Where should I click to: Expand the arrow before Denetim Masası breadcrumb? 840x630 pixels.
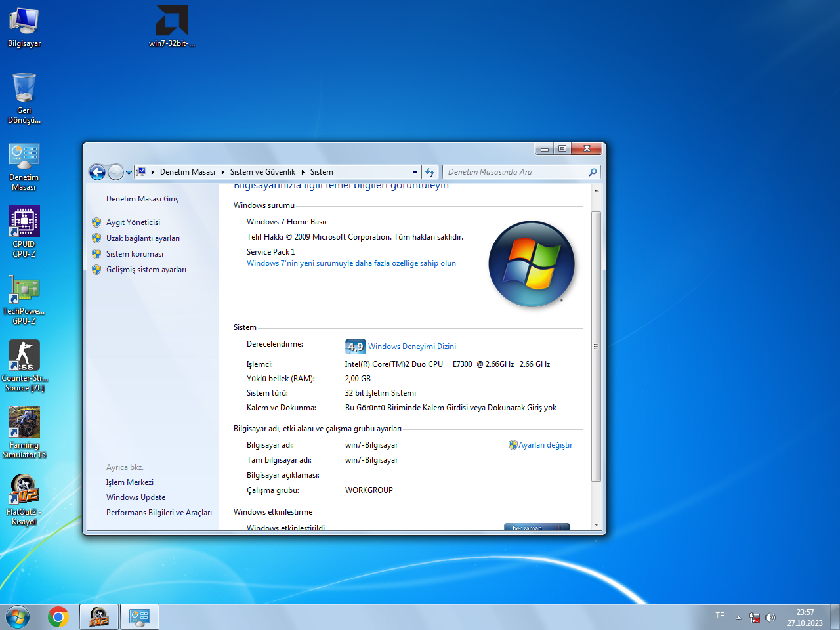153,172
